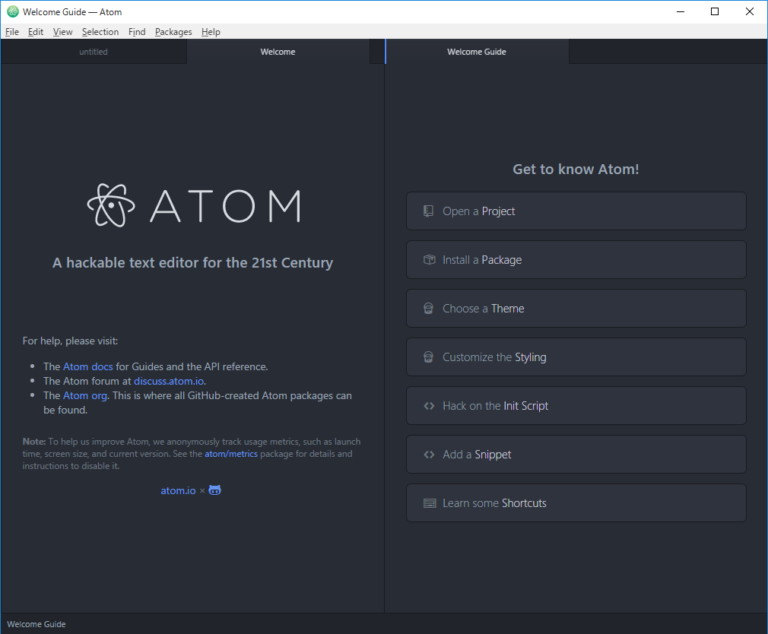Click the book icon beside Open a Project
The width and height of the screenshot is (768, 634).
(429, 211)
